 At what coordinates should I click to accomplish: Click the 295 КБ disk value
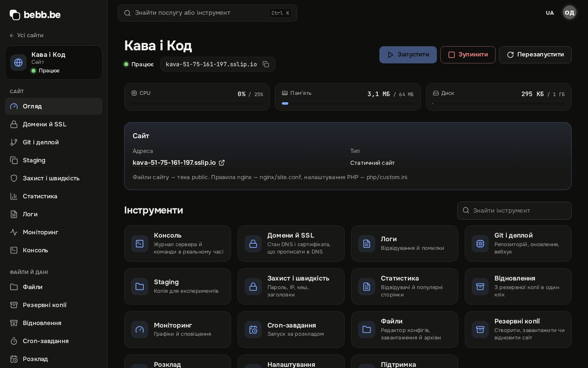point(532,94)
